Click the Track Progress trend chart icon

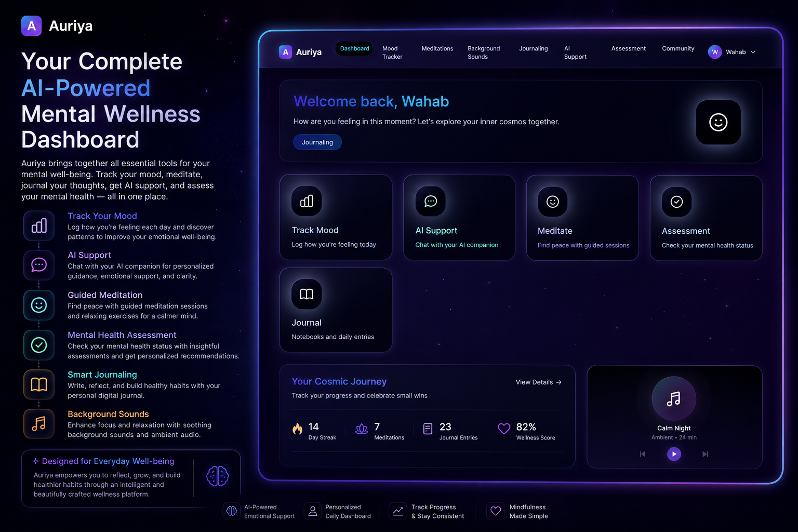(397, 511)
